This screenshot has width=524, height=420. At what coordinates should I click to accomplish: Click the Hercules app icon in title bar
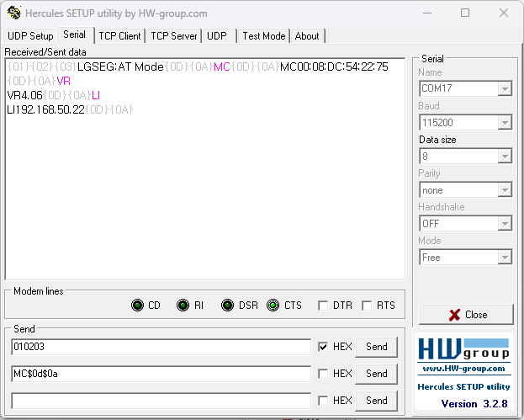click(13, 13)
